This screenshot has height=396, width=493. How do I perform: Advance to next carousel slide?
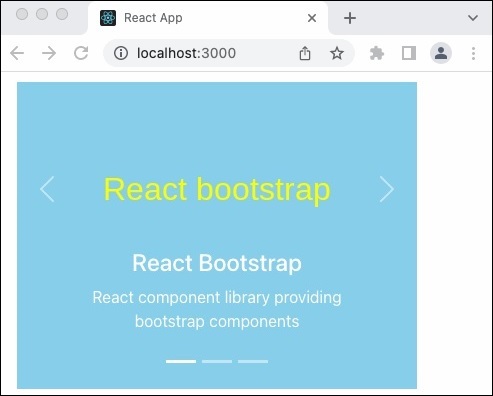coord(387,189)
